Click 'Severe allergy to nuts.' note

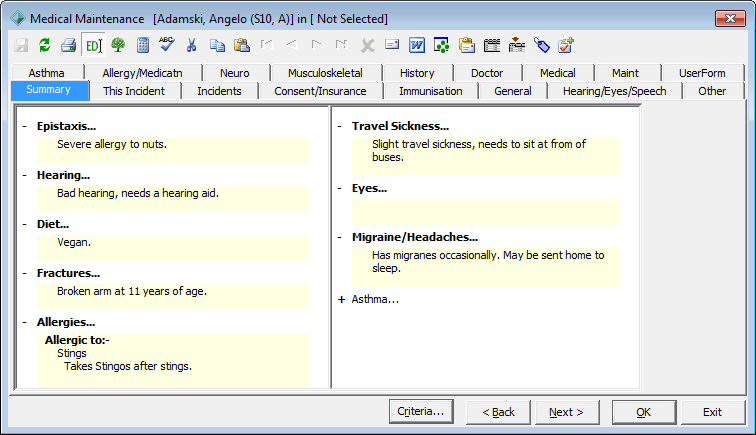click(x=112, y=144)
